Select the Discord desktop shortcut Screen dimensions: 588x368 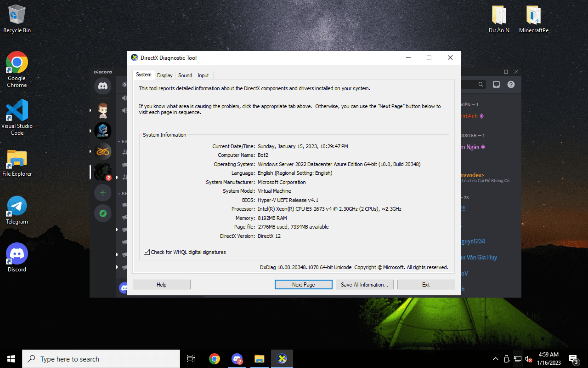(x=17, y=258)
